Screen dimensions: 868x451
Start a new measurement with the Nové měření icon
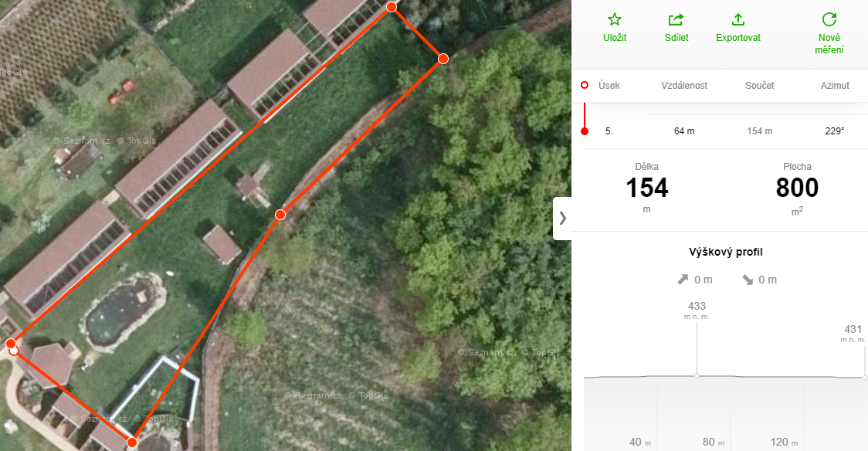coord(829,20)
